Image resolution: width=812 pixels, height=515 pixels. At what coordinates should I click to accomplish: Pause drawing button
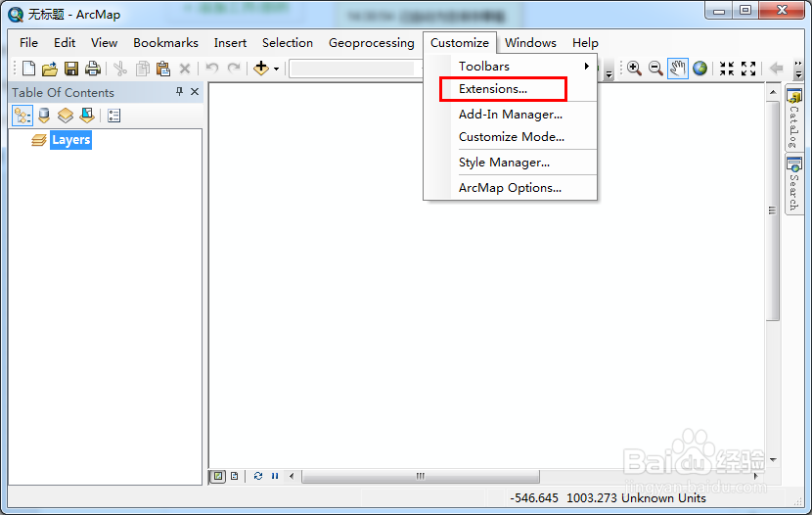pos(275,476)
